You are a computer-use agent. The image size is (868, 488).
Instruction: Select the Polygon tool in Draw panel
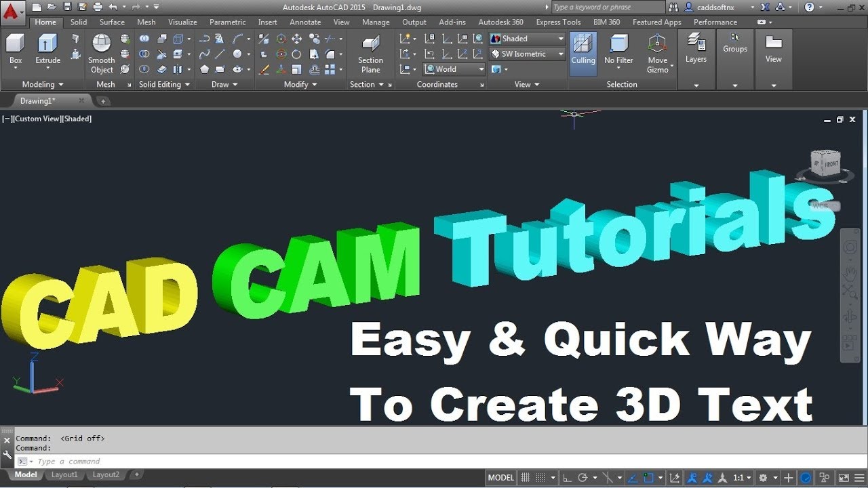pos(204,69)
